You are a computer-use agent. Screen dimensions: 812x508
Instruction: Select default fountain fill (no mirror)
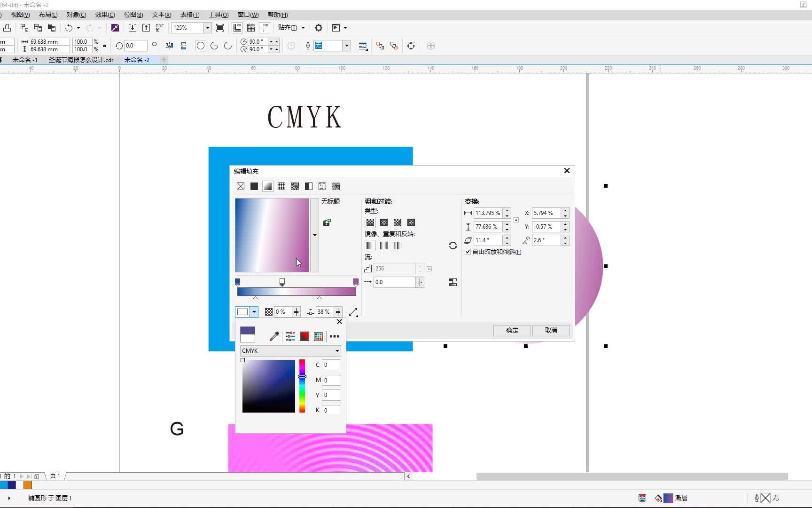tap(370, 246)
